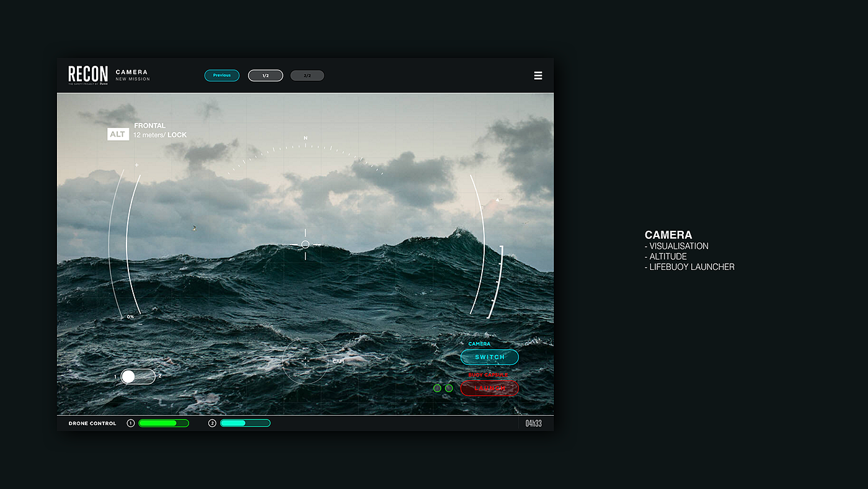868x489 pixels.
Task: Toggle the 1/2 camera switch
Action: click(138, 376)
